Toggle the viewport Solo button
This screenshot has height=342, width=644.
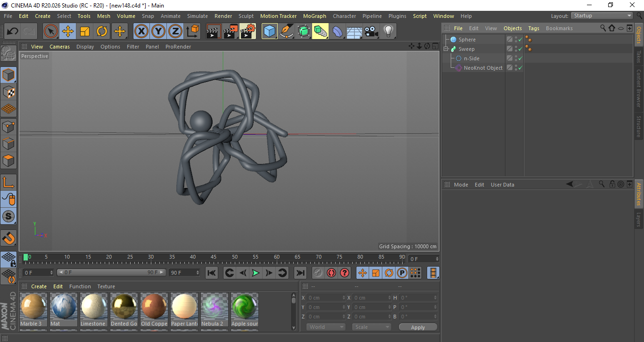click(8, 216)
